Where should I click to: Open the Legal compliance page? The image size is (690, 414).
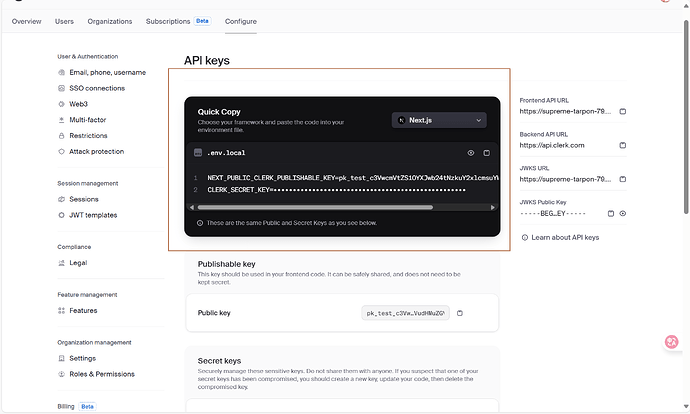78,263
